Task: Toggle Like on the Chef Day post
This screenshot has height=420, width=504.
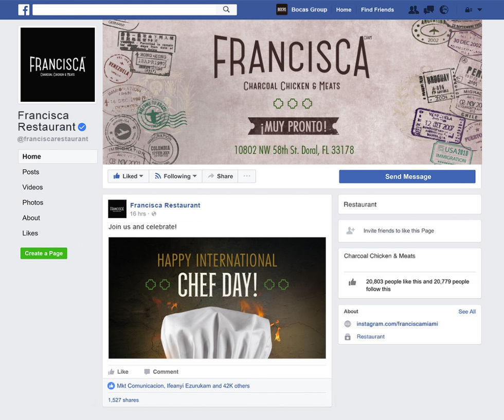Action: 118,372
